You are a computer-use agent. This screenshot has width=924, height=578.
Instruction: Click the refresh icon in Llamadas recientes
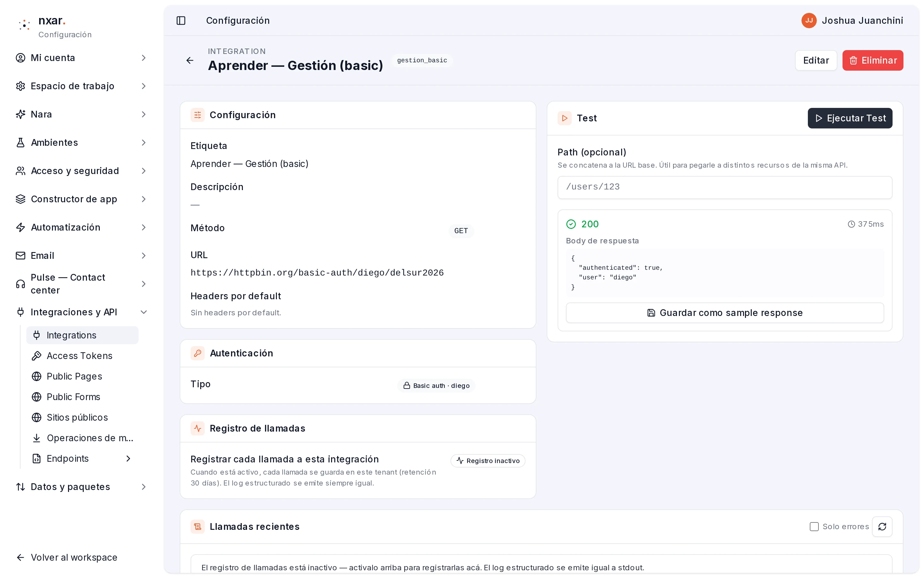882,526
